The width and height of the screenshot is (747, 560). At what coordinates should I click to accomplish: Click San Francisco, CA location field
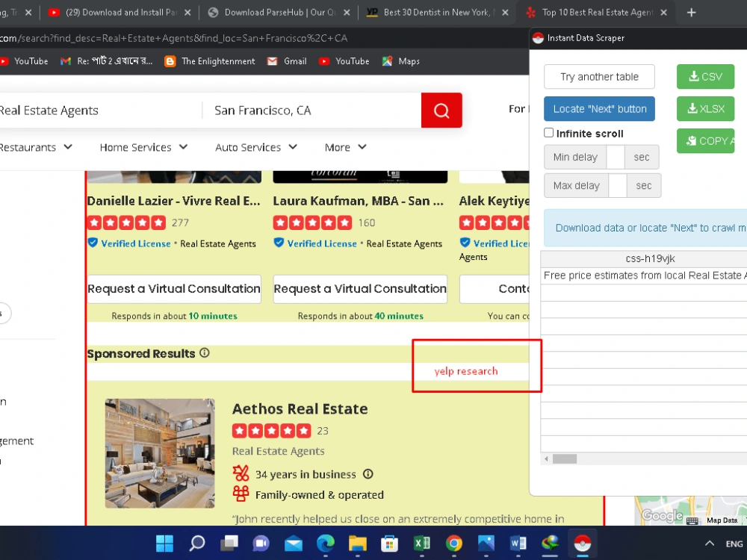(x=311, y=111)
